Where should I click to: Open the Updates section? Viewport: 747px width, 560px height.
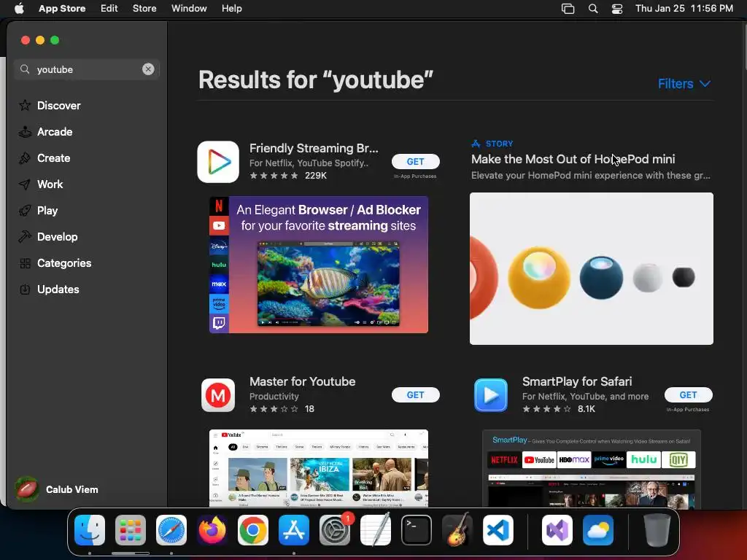(x=49, y=289)
